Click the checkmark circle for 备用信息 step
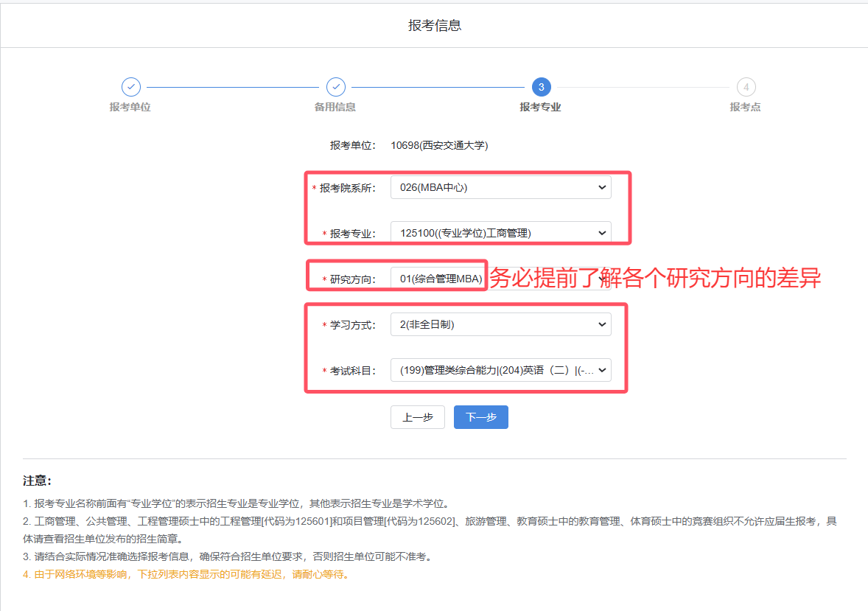The height and width of the screenshot is (611, 868). [x=336, y=87]
